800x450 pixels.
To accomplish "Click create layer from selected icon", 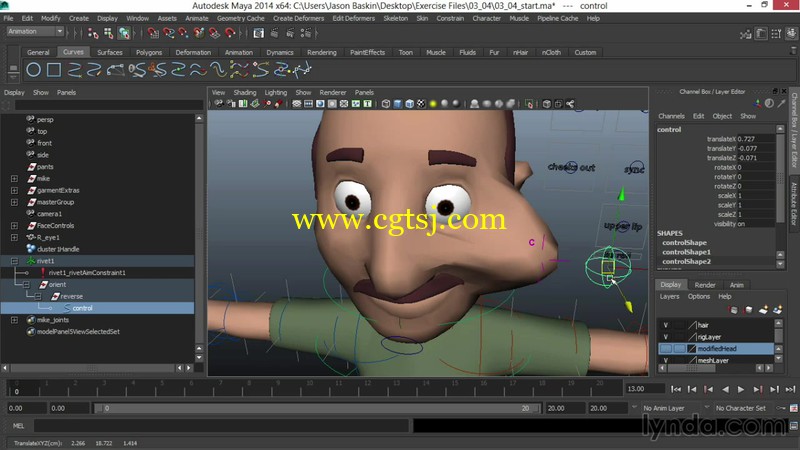I will [x=778, y=310].
